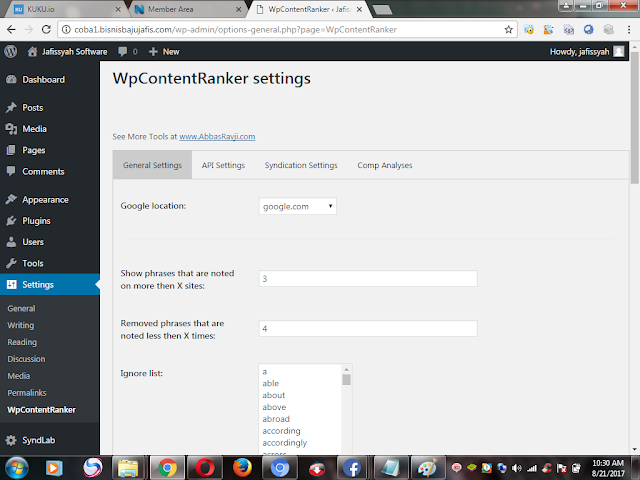Switch to the KUKU.io tab
The height and width of the screenshot is (480, 640).
click(x=65, y=9)
